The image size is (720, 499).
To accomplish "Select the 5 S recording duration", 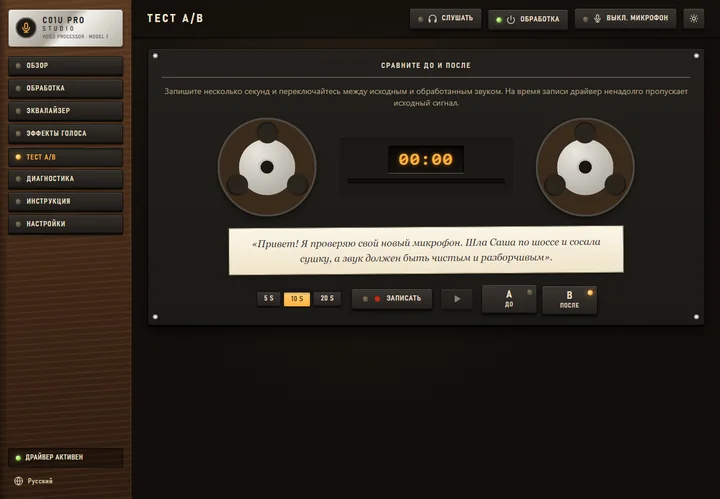I will point(269,298).
